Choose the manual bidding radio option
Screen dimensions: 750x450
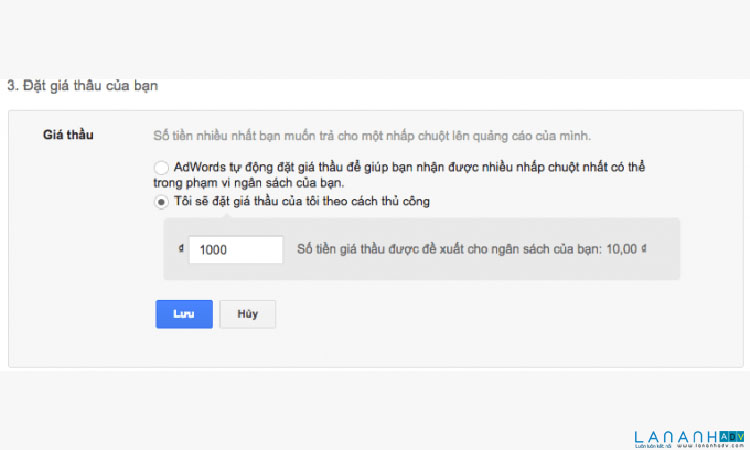[161, 202]
